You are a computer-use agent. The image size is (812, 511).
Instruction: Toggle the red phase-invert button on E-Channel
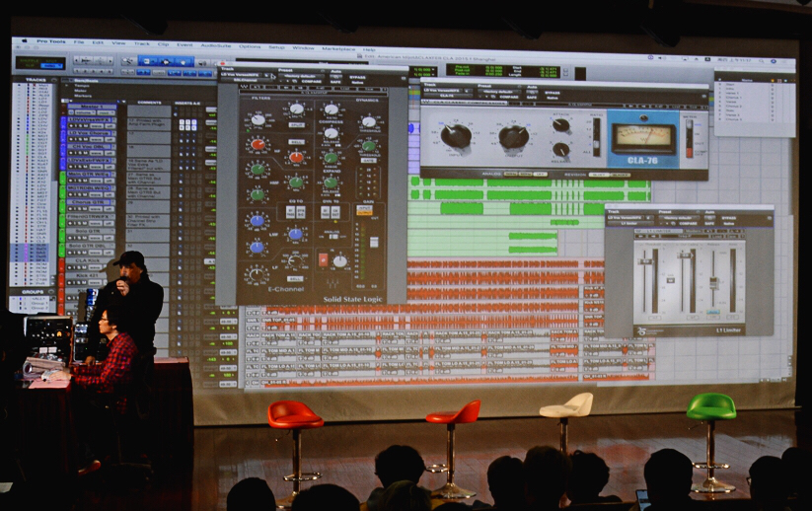coord(323,259)
